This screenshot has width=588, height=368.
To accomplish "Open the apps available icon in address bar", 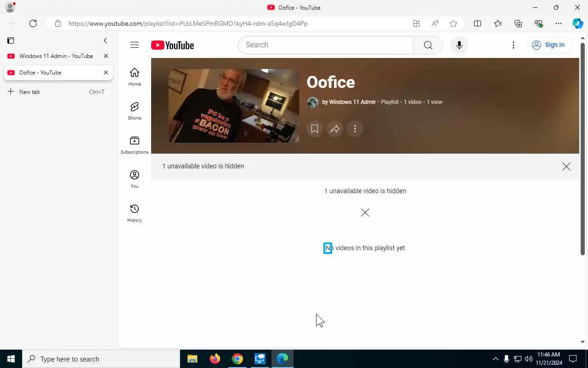I will coord(417,23).
